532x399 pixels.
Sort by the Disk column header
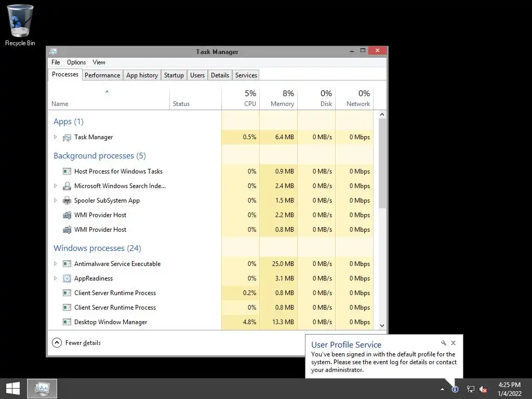(x=316, y=99)
